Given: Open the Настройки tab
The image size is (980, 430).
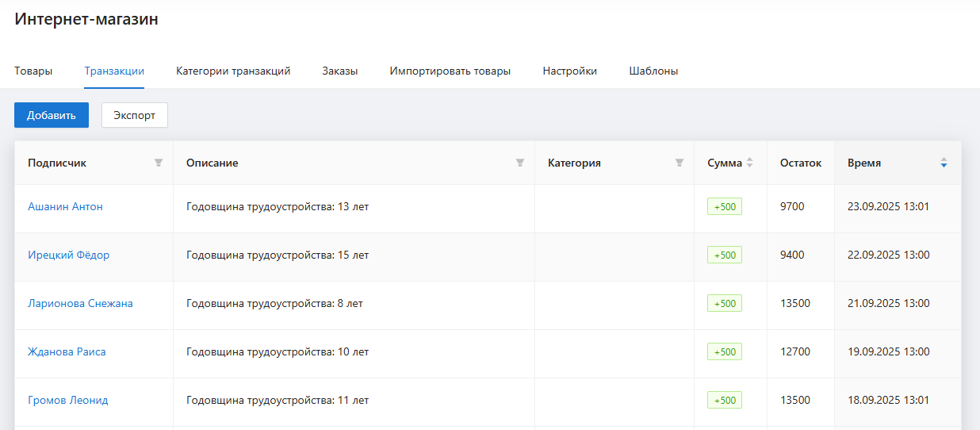Looking at the screenshot, I should point(570,71).
